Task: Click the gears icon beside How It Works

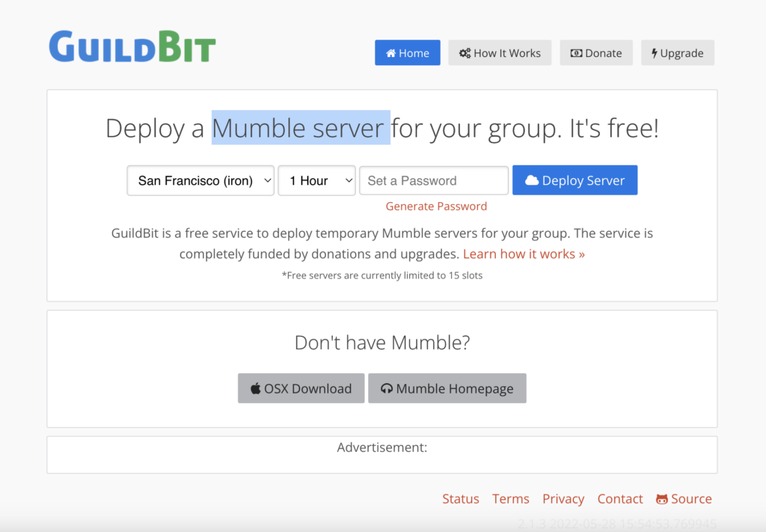Action: click(x=465, y=53)
